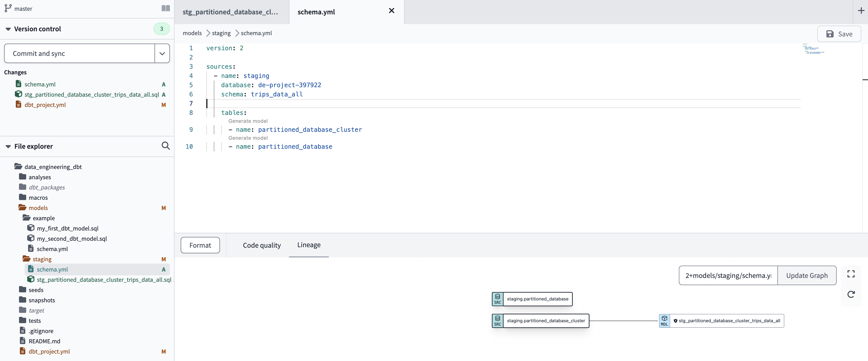Viewport: 868px width, 361px height.
Task: Click the macros folder icon
Action: point(23,197)
